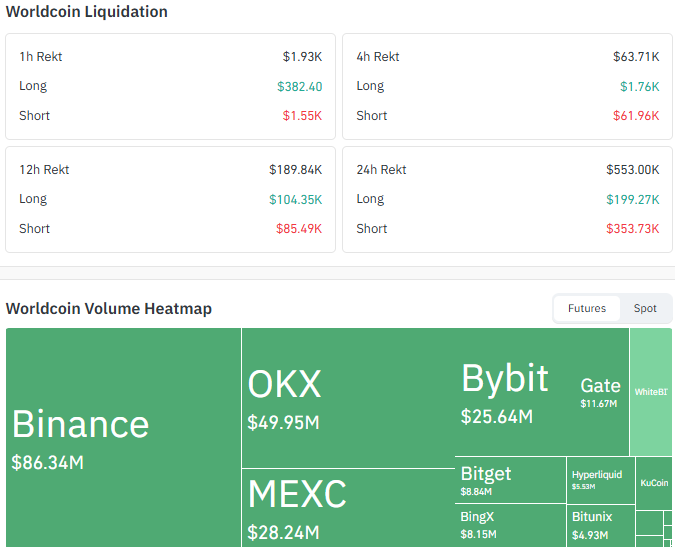Click the 4h long value $1.76K
675x554 pixels.
[x=640, y=87]
